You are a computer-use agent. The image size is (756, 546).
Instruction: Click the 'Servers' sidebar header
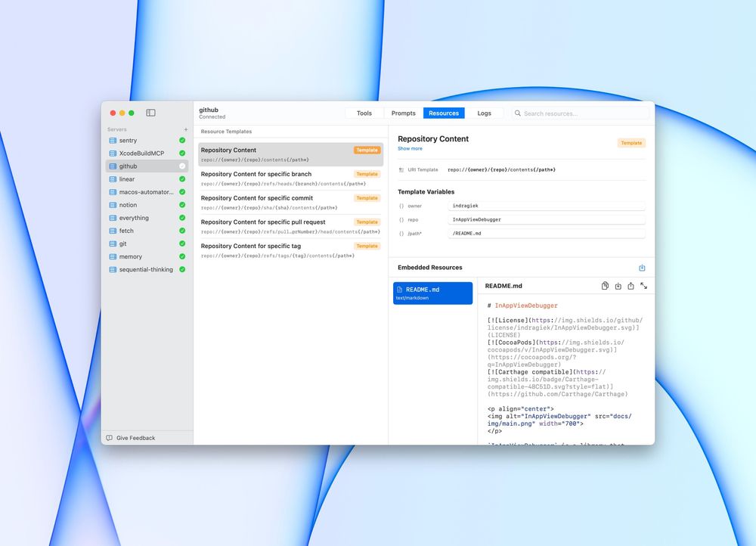click(116, 129)
